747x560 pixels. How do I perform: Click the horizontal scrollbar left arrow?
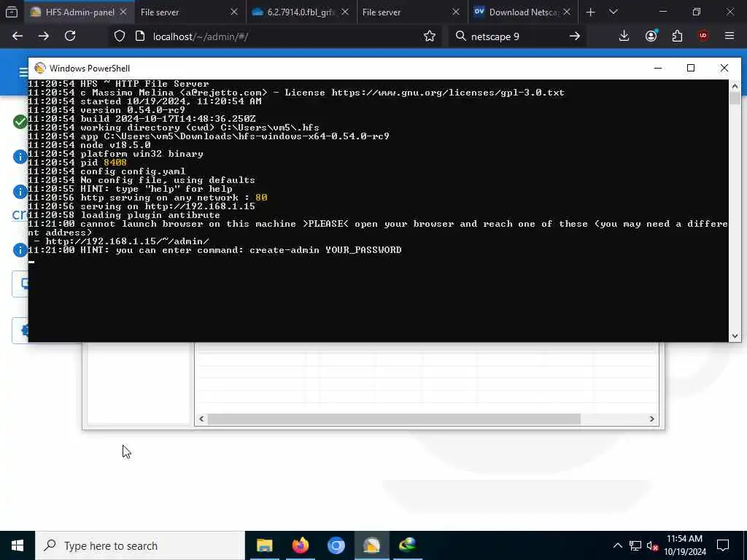201,419
